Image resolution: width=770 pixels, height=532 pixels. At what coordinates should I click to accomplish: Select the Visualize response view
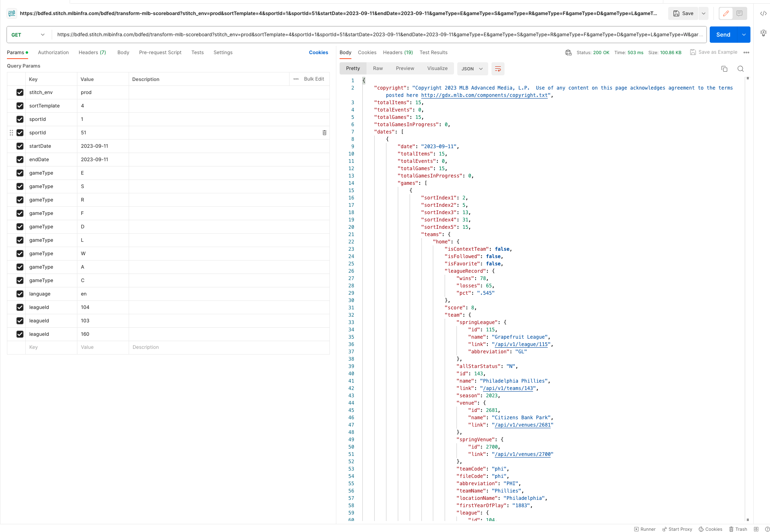[x=437, y=68]
